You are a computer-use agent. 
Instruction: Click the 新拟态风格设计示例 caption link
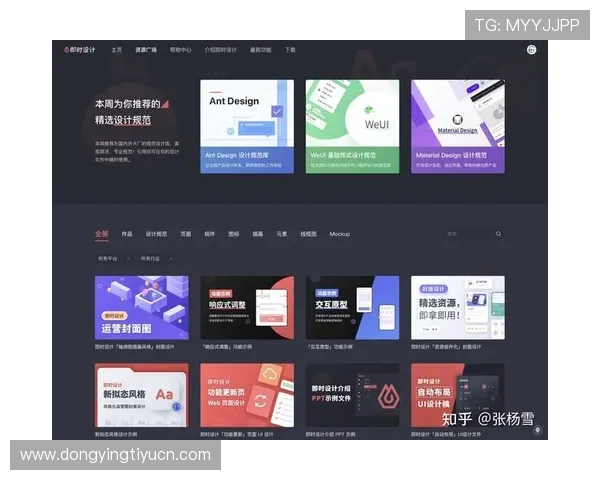tap(116, 434)
